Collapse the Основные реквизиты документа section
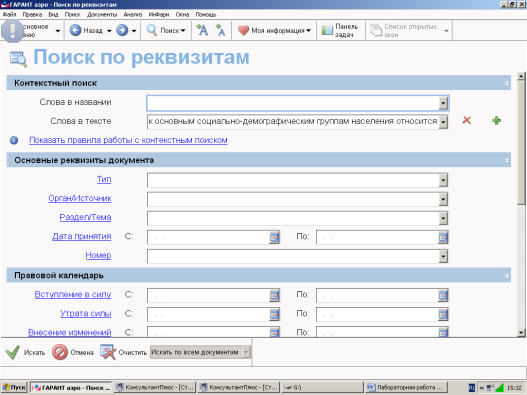Image resolution: width=527 pixels, height=395 pixels. click(x=506, y=160)
